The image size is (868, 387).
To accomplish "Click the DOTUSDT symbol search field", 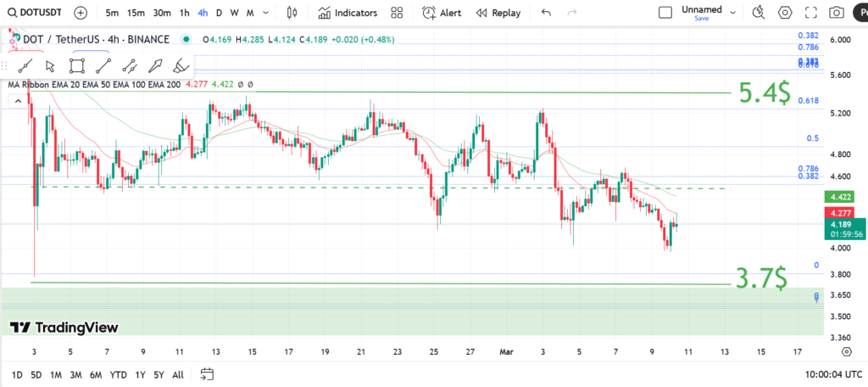I will 34,13.
